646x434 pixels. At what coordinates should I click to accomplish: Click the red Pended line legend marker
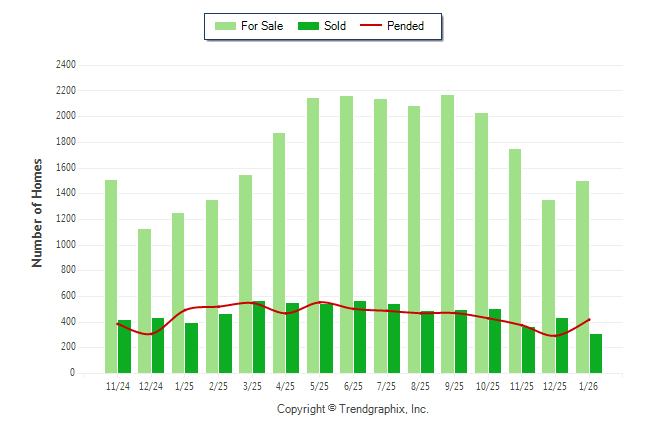click(373, 26)
